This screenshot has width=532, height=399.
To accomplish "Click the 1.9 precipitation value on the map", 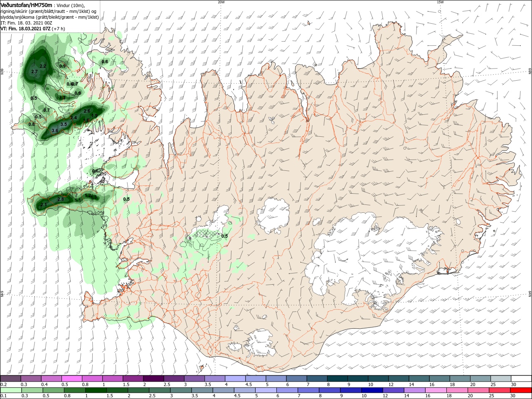I will coord(94,116).
